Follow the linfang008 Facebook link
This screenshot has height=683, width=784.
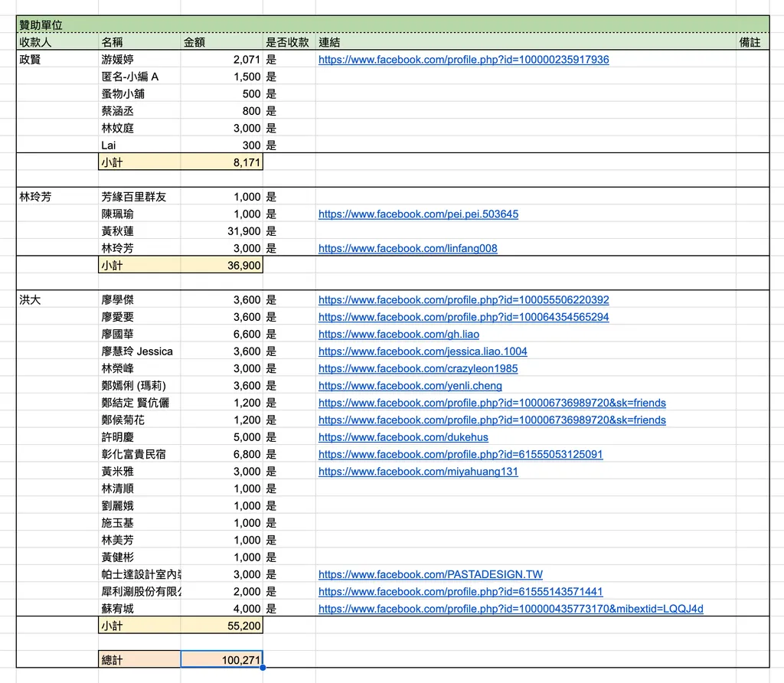click(x=408, y=249)
